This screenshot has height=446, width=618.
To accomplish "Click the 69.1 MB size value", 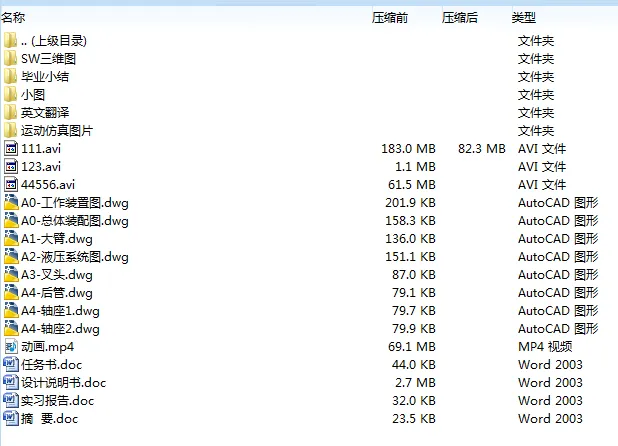I will [x=412, y=347].
